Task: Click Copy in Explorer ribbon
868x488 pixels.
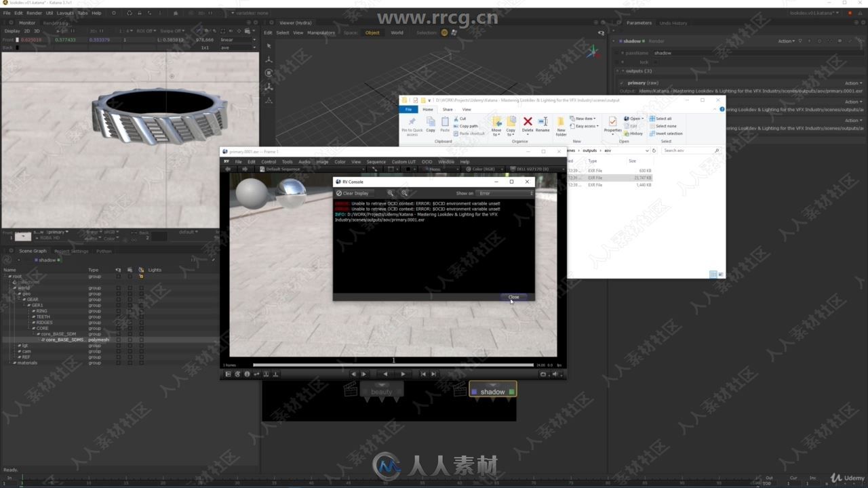Action: [x=431, y=125]
